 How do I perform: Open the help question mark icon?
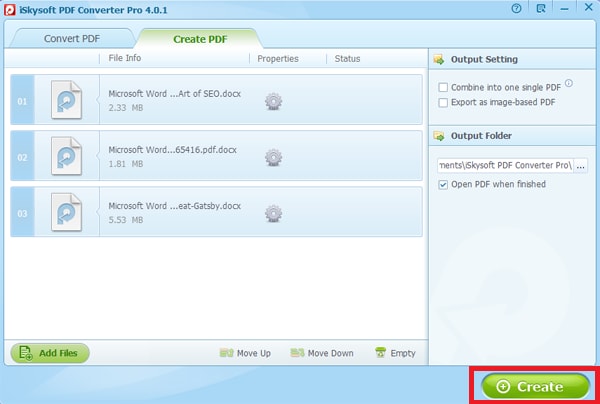516,8
